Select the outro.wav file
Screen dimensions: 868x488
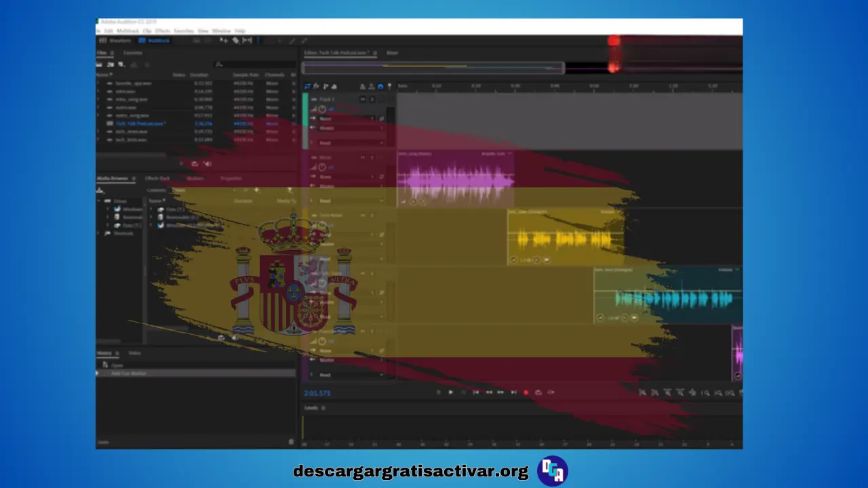click(126, 108)
